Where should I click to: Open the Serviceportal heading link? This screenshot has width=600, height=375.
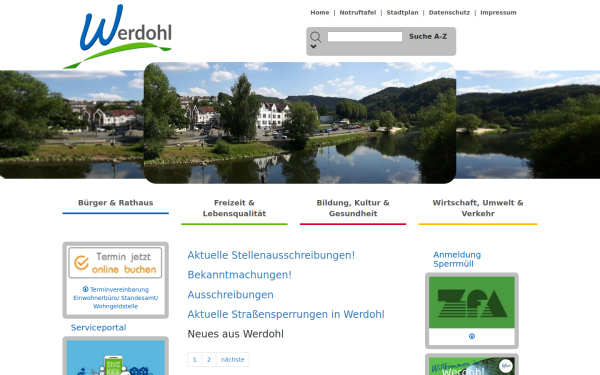pyautogui.click(x=98, y=328)
